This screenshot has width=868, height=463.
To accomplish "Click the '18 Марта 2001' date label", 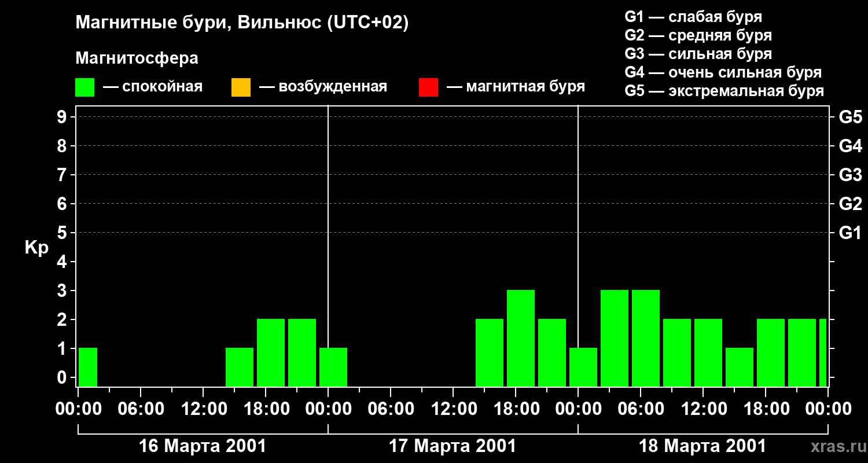I will (x=702, y=446).
